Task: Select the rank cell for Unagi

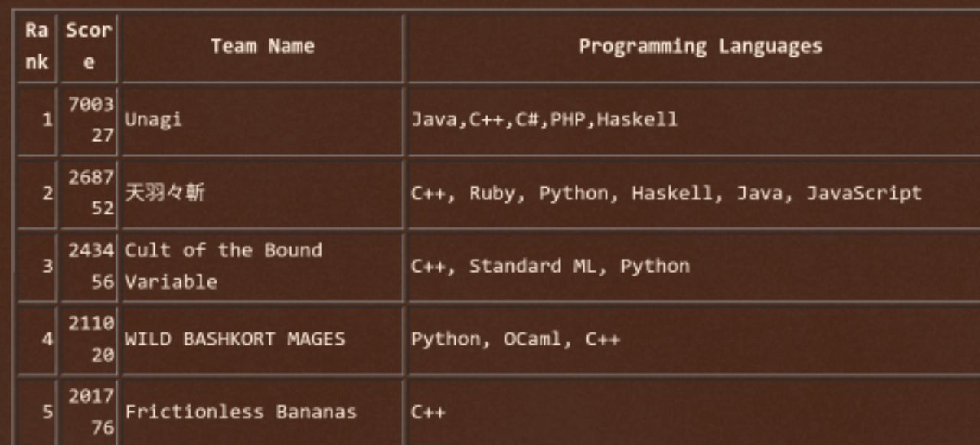Action: tap(37, 121)
